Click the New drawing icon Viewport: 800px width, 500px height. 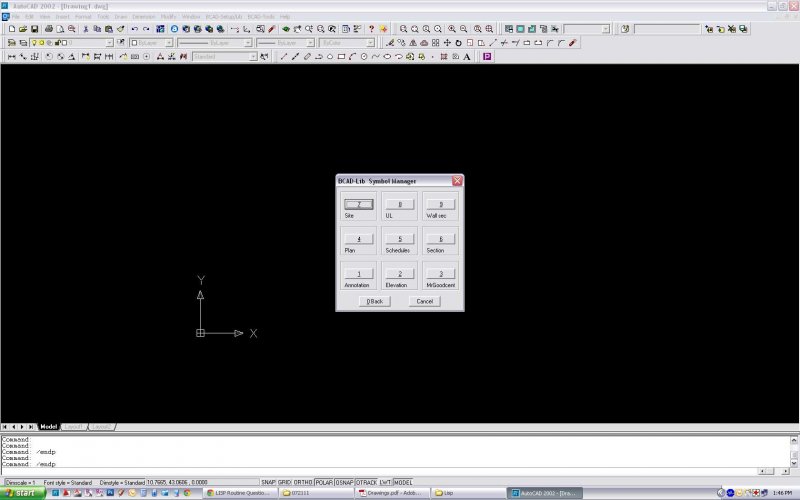(11, 29)
